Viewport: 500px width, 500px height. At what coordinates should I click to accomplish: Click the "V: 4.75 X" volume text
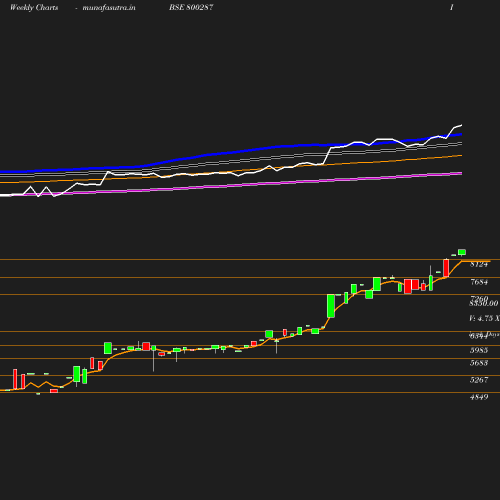click(x=484, y=318)
